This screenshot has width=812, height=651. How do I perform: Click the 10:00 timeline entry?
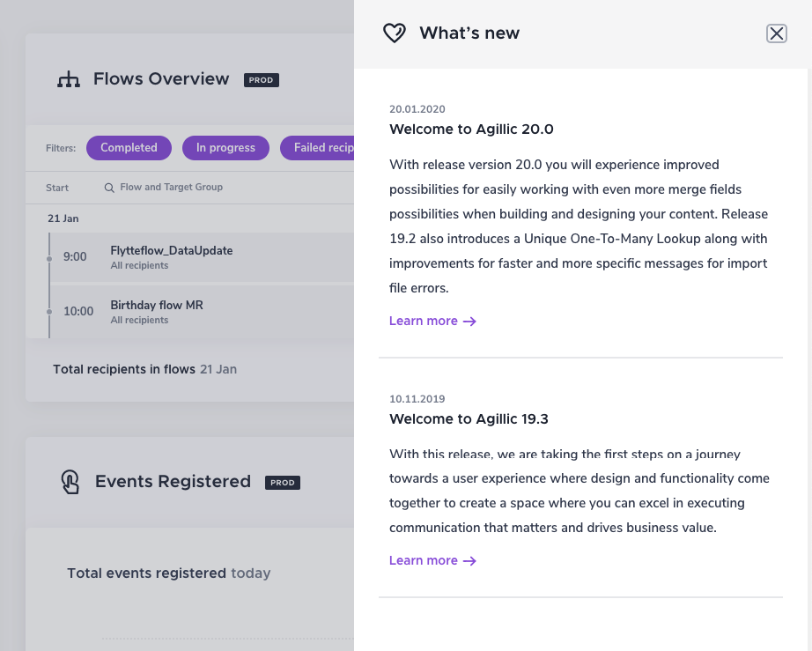pos(78,311)
